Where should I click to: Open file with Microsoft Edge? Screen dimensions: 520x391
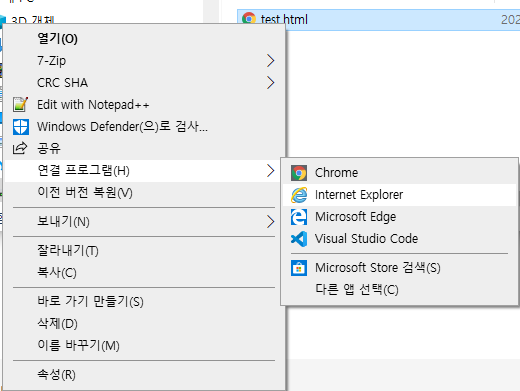point(399,217)
